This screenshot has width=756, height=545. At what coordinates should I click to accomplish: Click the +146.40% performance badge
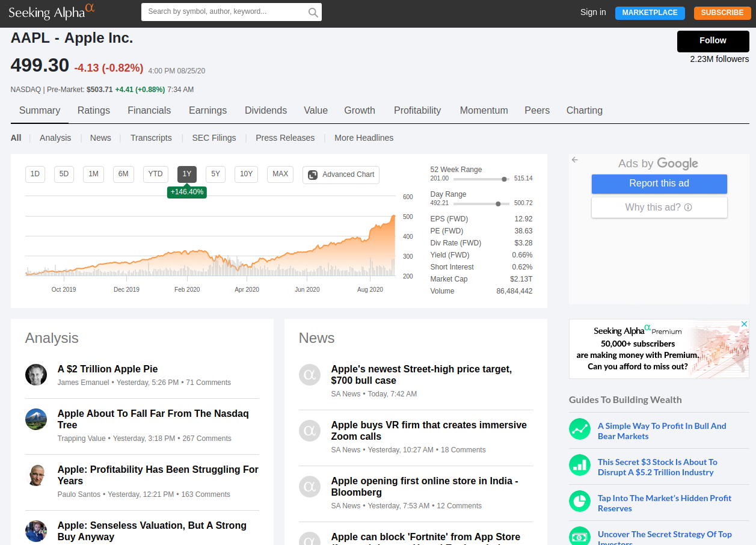(x=187, y=192)
